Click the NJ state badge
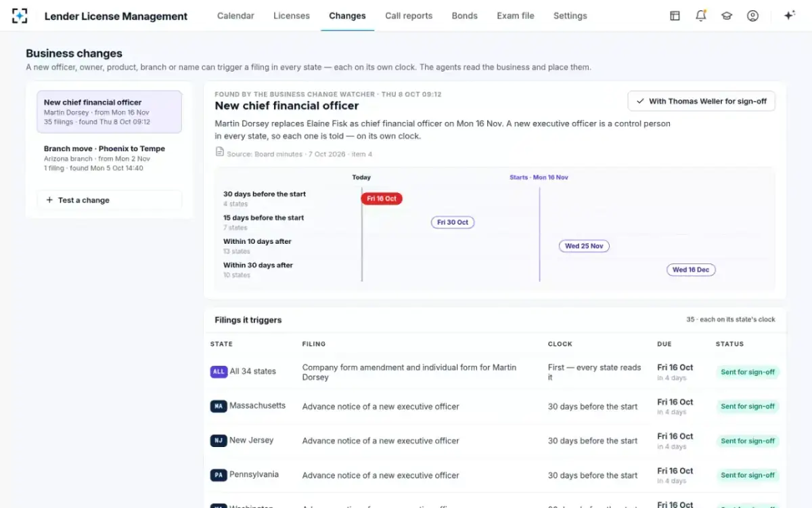 219,440
